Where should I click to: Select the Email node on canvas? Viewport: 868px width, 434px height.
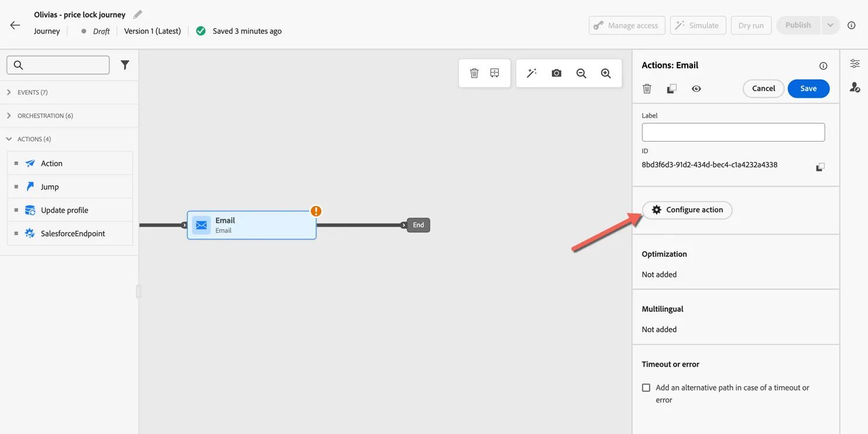[x=252, y=225]
